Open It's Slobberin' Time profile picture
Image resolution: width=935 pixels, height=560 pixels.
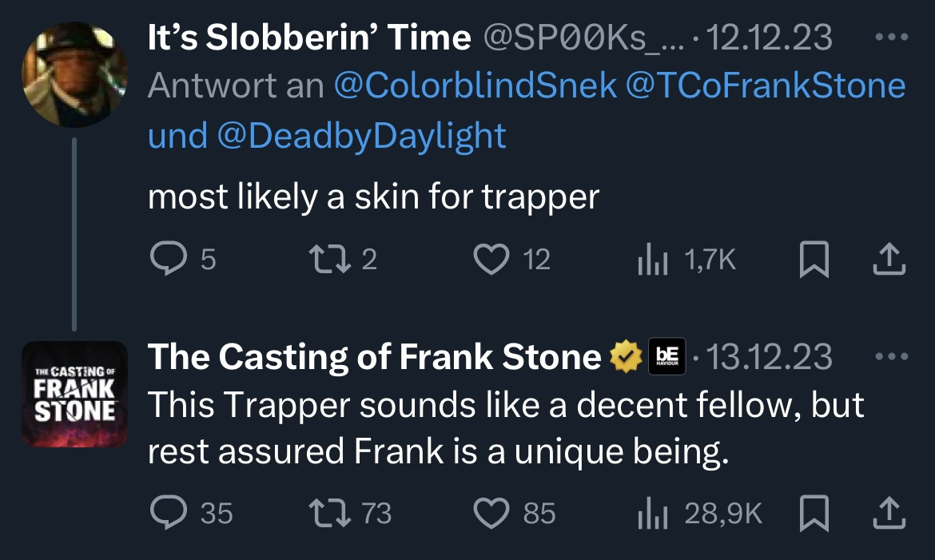click(x=74, y=74)
